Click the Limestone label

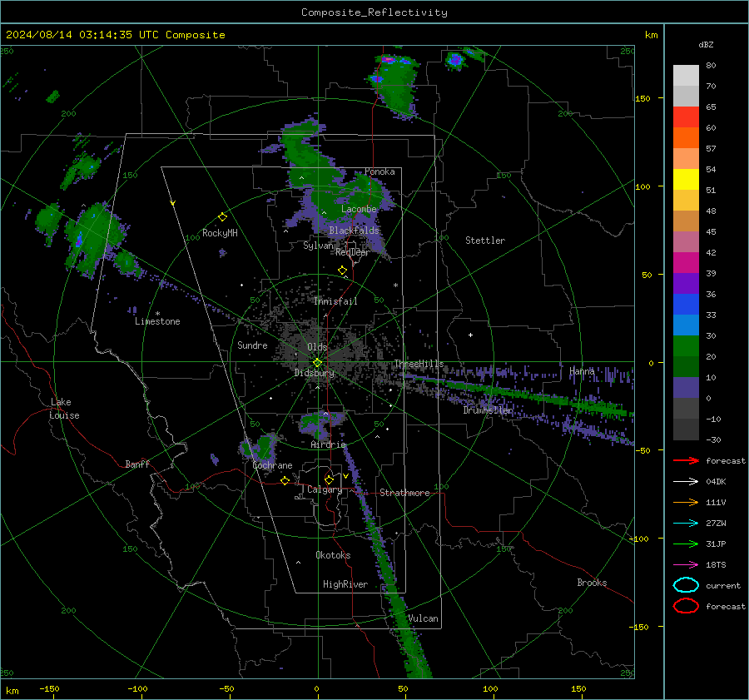(157, 321)
